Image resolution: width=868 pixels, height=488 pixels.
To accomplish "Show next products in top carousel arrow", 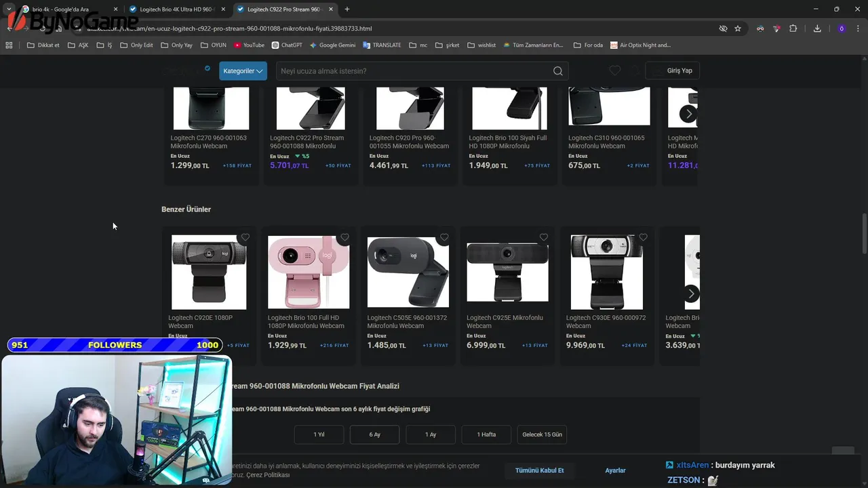I will [x=689, y=114].
